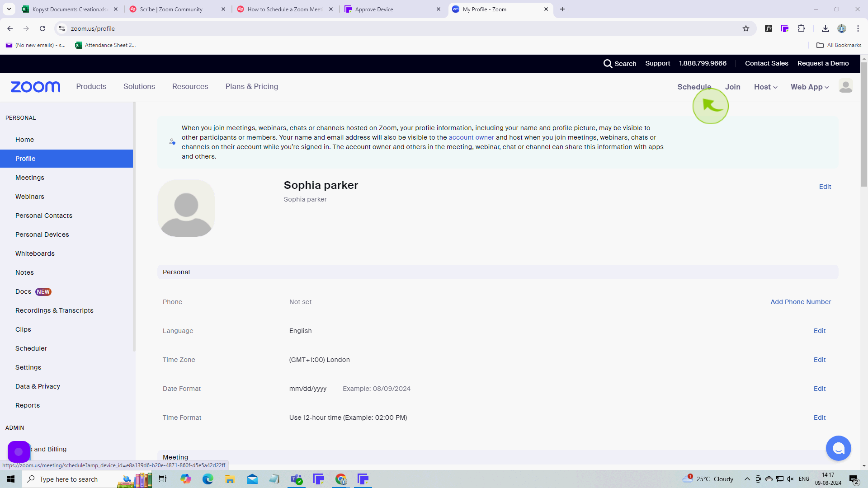Open the chat support bubble
This screenshot has height=488, width=868.
pyautogui.click(x=838, y=448)
